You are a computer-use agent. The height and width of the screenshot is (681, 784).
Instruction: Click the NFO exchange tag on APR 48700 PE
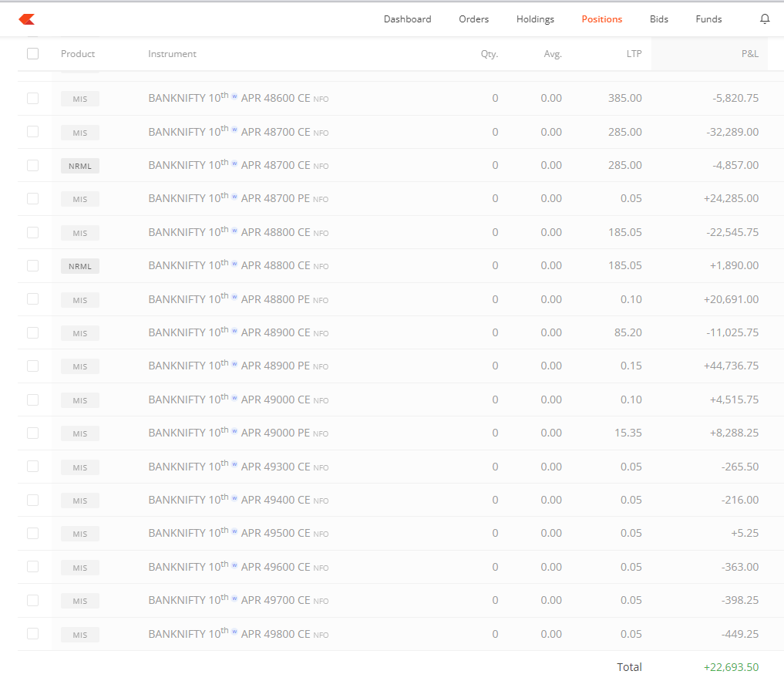coord(321,200)
